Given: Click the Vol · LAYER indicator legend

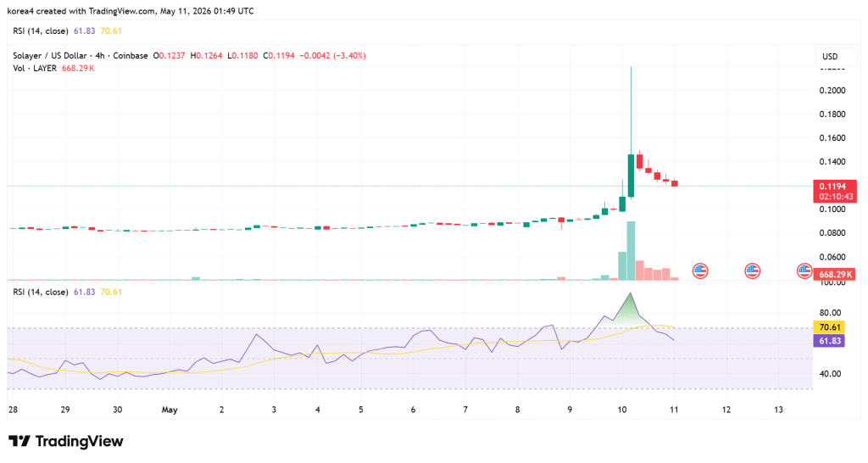Looking at the screenshot, I should [34, 68].
